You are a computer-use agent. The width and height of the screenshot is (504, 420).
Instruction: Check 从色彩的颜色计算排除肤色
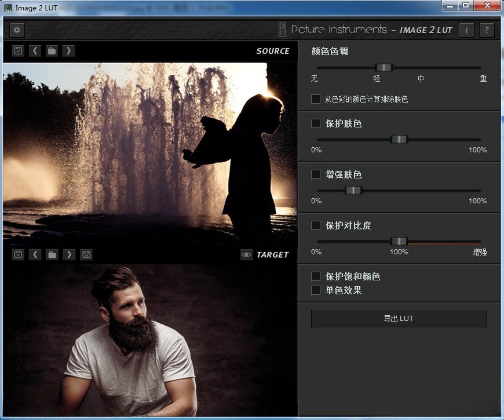(x=316, y=99)
